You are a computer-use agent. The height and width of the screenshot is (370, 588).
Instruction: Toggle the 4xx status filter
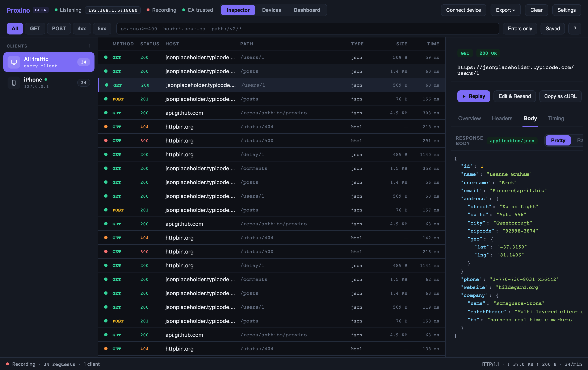(x=81, y=29)
